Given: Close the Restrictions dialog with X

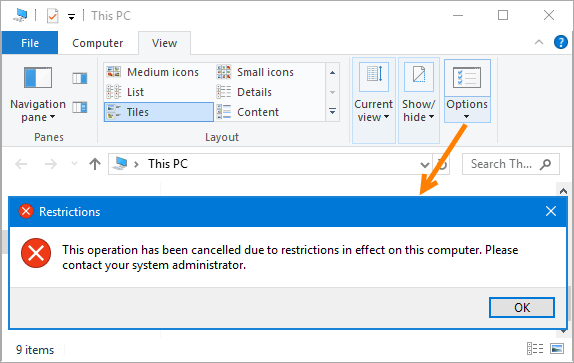Looking at the screenshot, I should pyautogui.click(x=551, y=211).
